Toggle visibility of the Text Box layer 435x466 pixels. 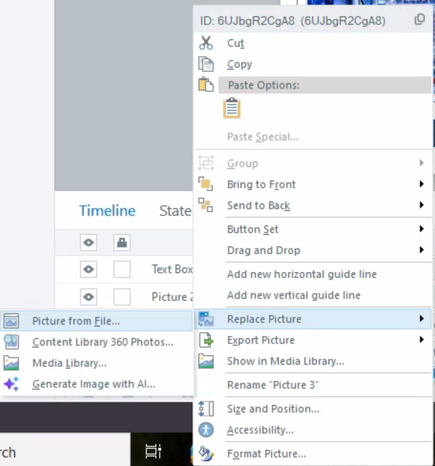pyautogui.click(x=88, y=269)
